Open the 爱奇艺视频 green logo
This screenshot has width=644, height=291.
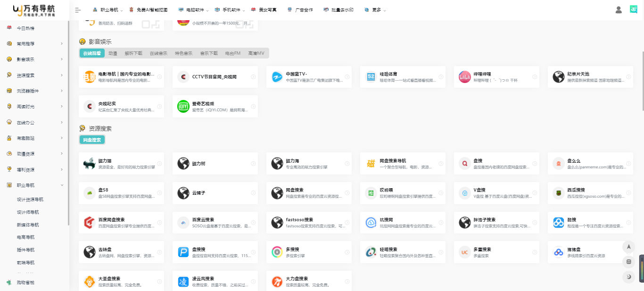coord(183,107)
